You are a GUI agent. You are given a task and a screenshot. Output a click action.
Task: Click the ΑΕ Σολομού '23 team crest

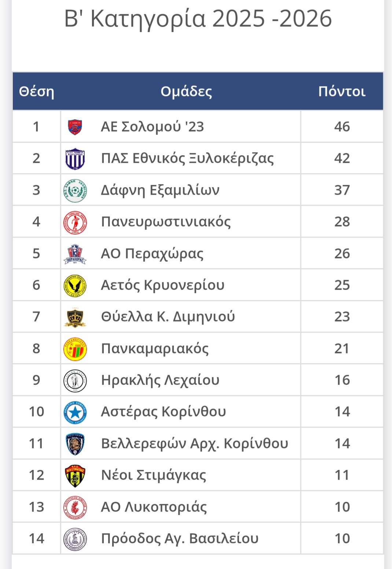click(75, 127)
